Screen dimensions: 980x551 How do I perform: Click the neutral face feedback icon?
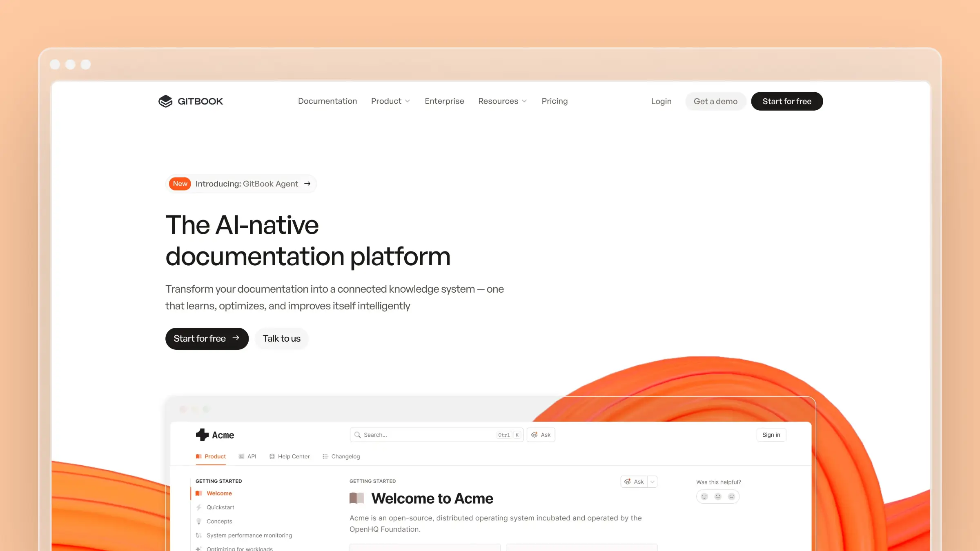pos(718,496)
